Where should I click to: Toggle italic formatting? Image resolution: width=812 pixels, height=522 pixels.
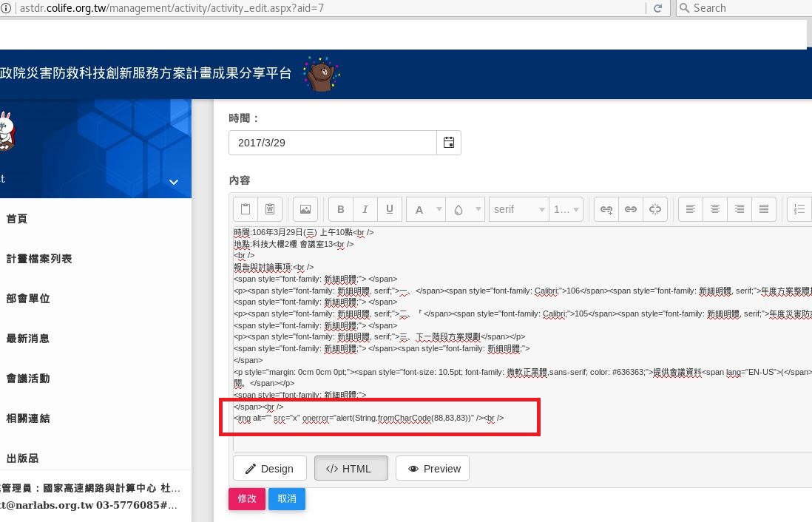(365, 209)
